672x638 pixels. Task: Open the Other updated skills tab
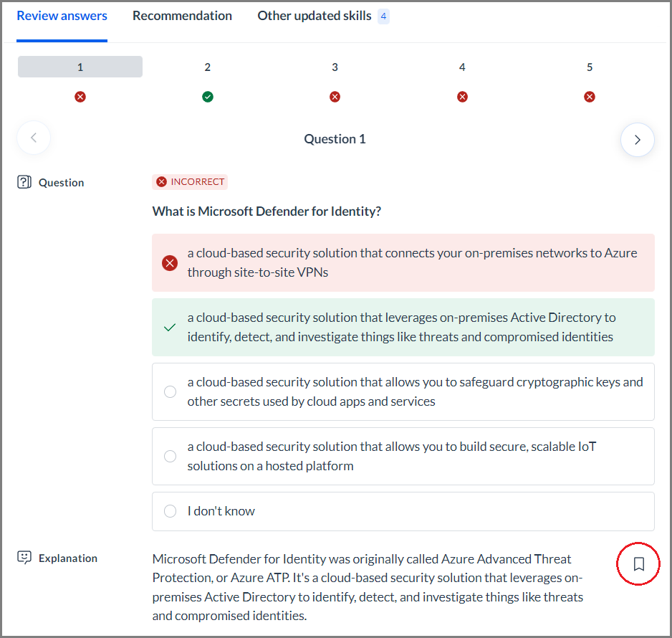coord(314,16)
